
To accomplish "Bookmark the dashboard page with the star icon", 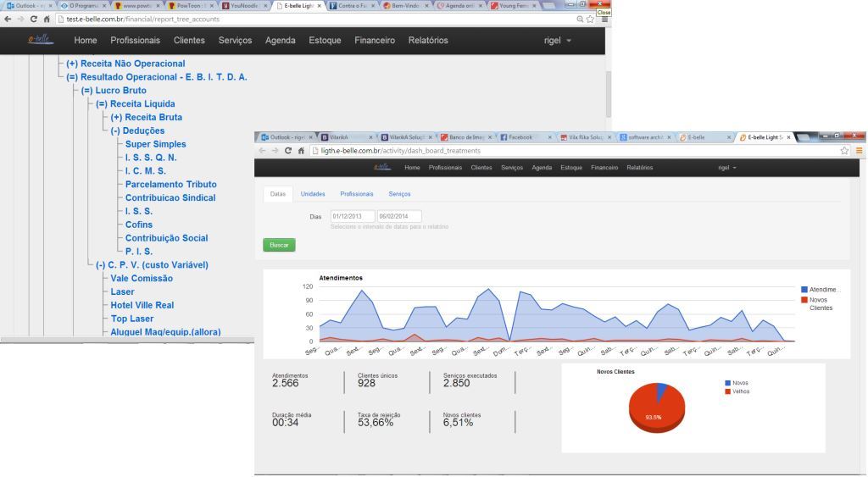I will [844, 151].
